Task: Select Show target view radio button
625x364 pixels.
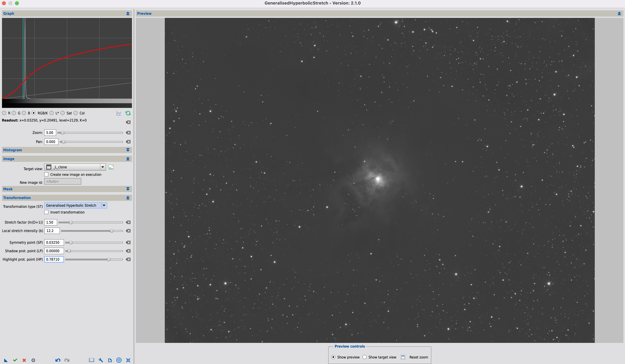Action: pyautogui.click(x=364, y=357)
